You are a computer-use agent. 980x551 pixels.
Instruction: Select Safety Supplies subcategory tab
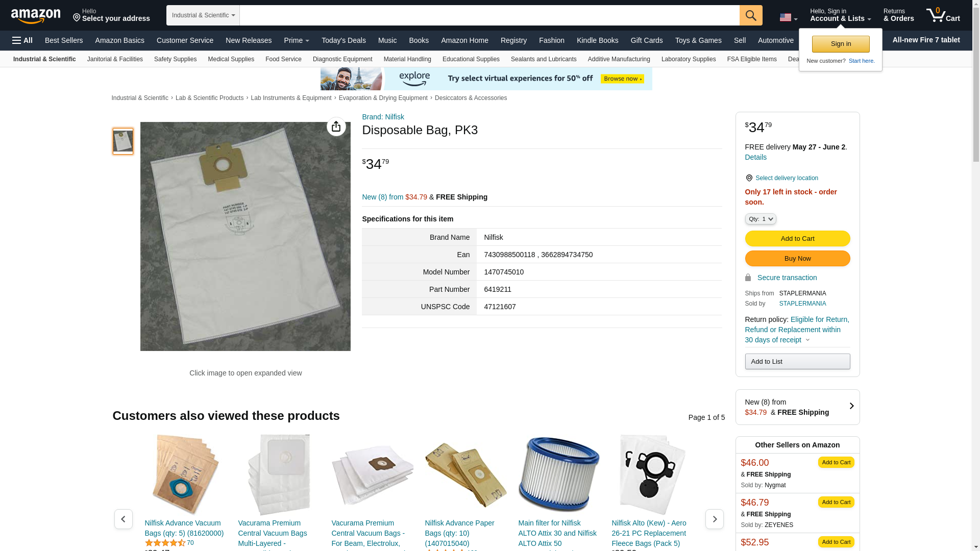click(175, 59)
